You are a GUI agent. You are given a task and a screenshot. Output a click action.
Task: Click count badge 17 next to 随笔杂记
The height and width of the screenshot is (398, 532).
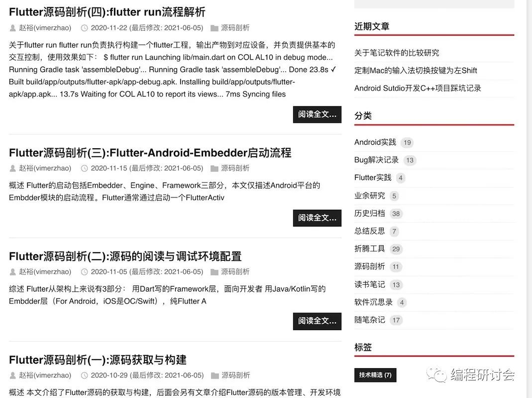click(396, 320)
